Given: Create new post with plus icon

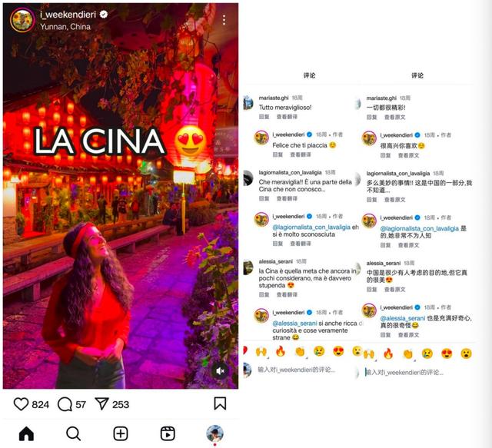Looking at the screenshot, I should tap(121, 434).
